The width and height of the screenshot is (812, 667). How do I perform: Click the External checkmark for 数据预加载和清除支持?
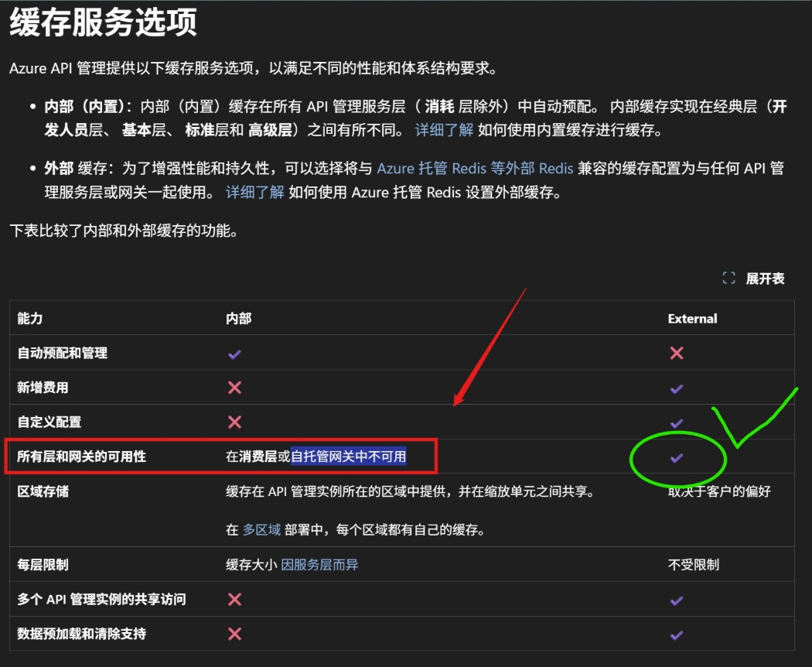[677, 635]
